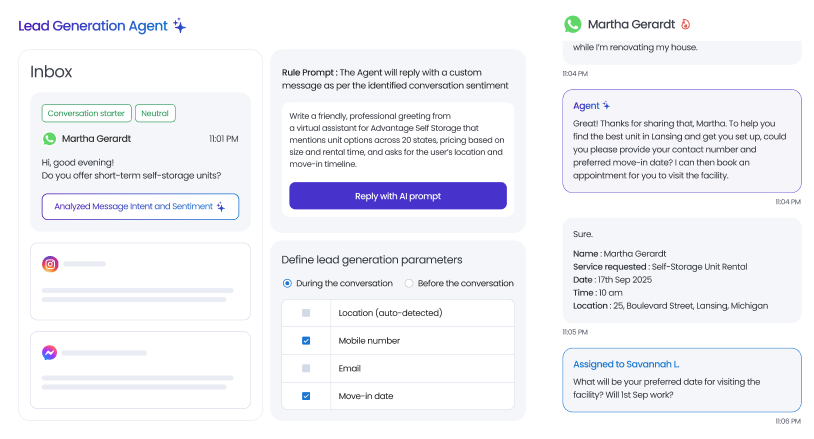The image size is (814, 439).
Task: Select During the conversation radio option
Action: point(287,283)
